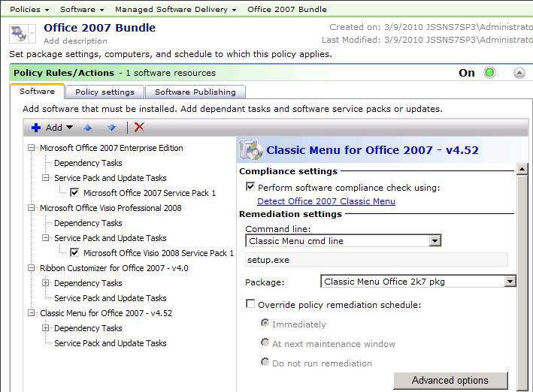
Task: Collapse Ribbon Customizer for Office 2007 node
Action: [x=32, y=268]
